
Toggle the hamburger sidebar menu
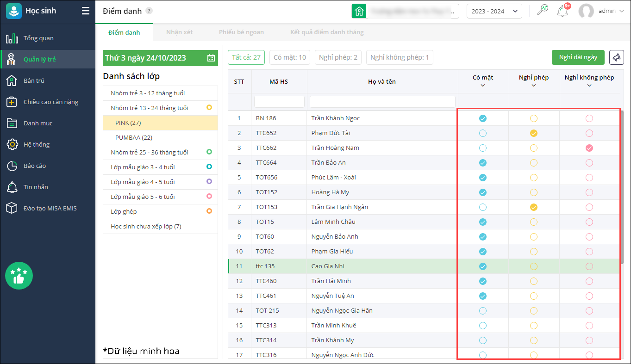coord(86,11)
